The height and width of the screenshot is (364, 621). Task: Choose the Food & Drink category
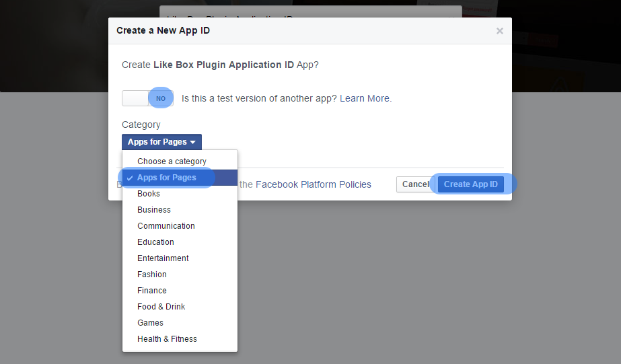161,307
